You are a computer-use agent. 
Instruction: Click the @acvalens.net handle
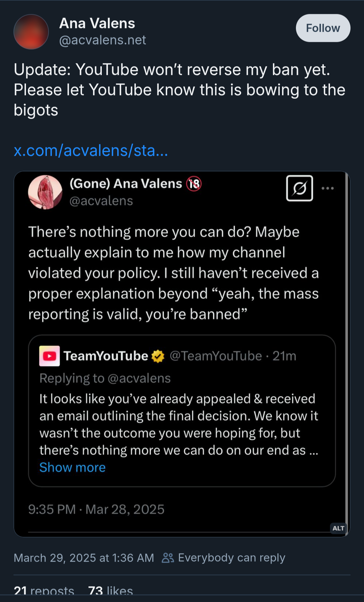[x=102, y=40]
